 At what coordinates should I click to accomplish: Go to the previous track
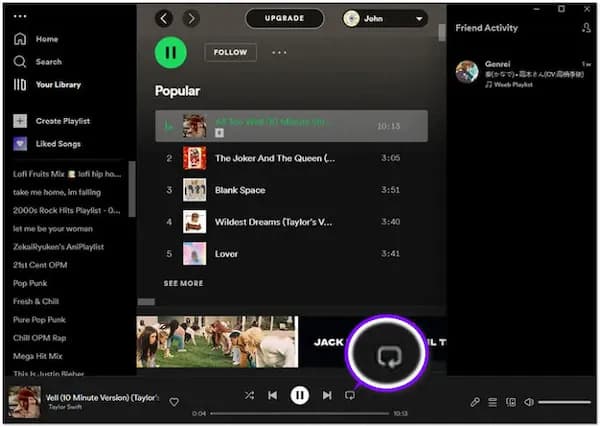[x=272, y=396]
